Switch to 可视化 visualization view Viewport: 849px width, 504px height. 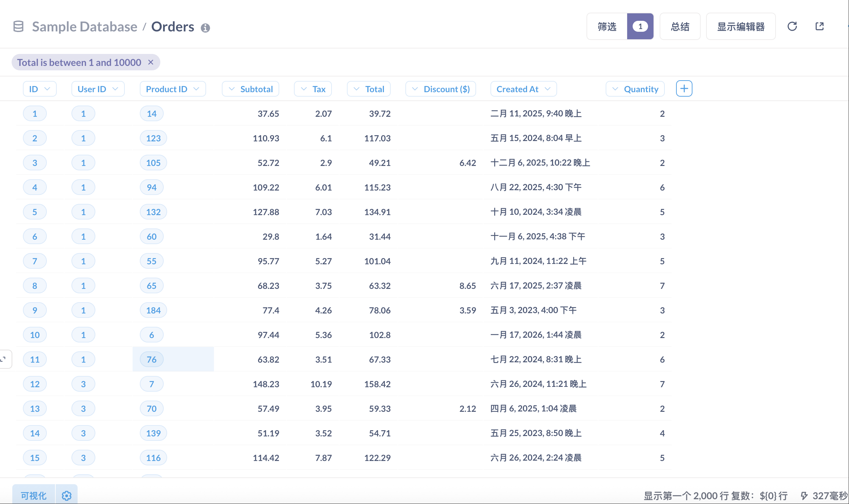(x=33, y=495)
